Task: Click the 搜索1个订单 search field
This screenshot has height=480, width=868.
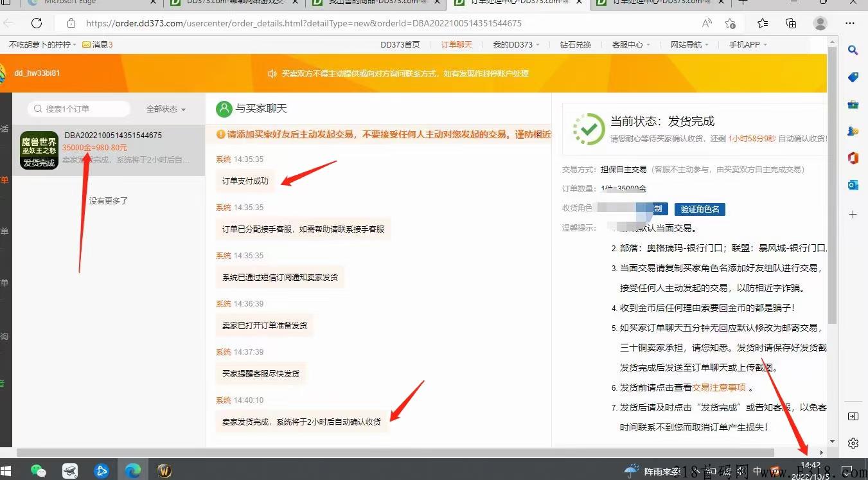Action: coord(79,109)
